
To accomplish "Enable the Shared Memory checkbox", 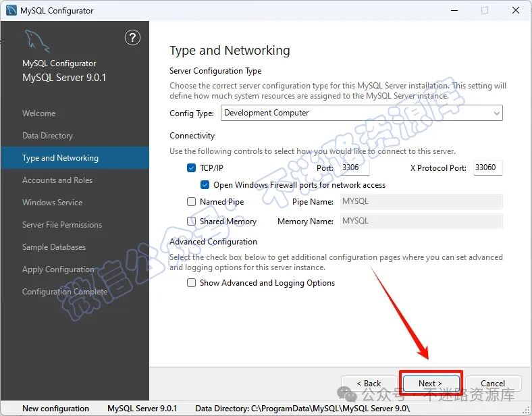I will (x=191, y=222).
